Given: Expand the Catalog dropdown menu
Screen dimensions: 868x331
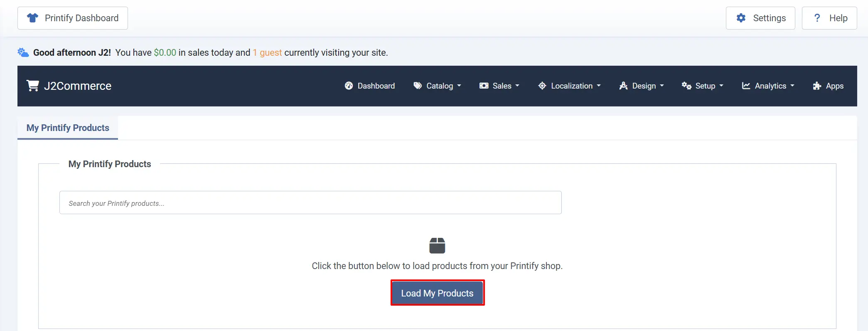Looking at the screenshot, I should pyautogui.click(x=437, y=86).
